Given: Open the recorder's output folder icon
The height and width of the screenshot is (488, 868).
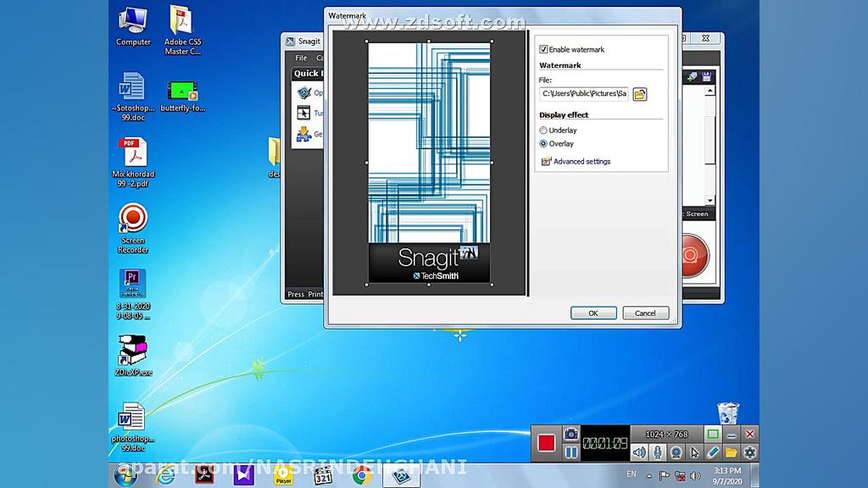Looking at the screenshot, I should click(731, 452).
